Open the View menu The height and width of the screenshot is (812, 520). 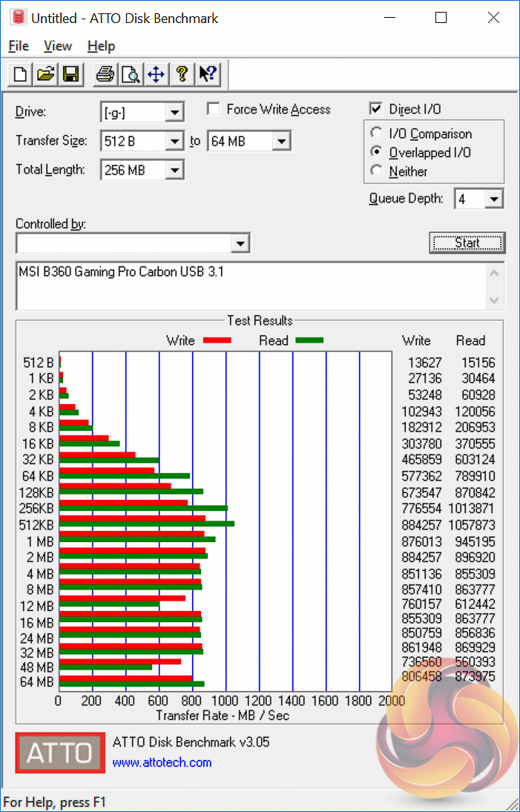[58, 46]
